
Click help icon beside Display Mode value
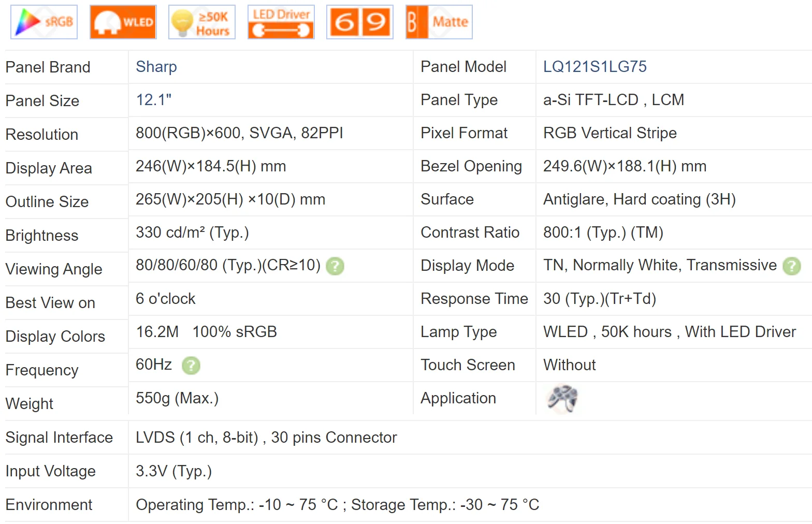pyautogui.click(x=791, y=266)
